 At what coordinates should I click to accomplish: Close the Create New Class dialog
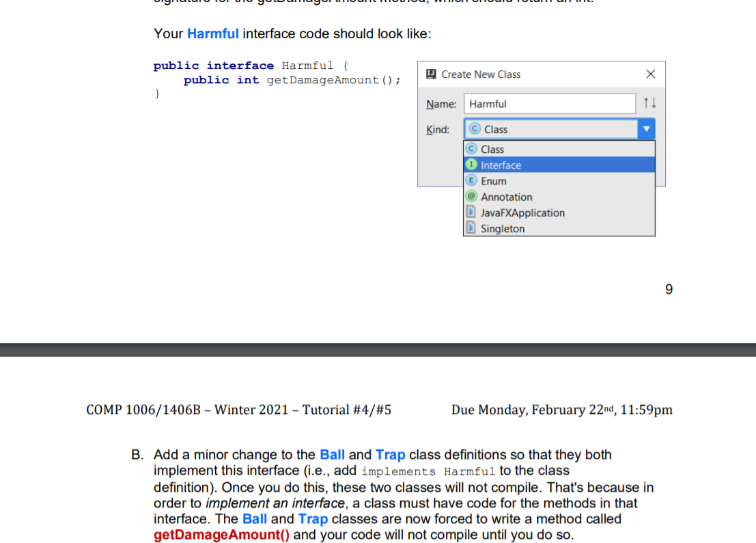click(650, 74)
